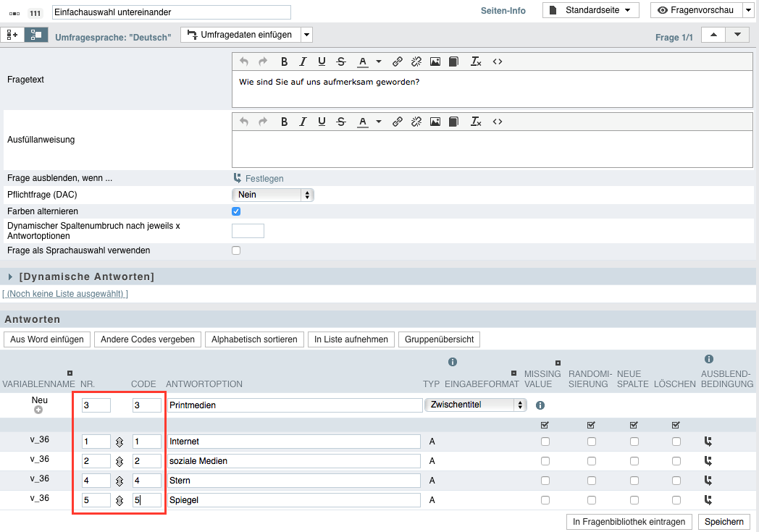
Task: Click Speichern button
Action: coord(724,522)
